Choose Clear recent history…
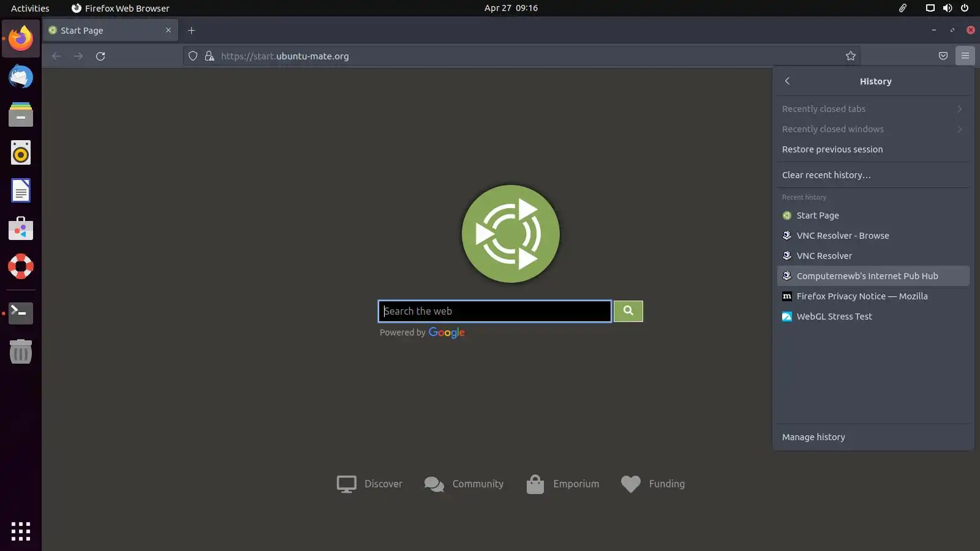Viewport: 980px width, 551px height. tap(873, 175)
